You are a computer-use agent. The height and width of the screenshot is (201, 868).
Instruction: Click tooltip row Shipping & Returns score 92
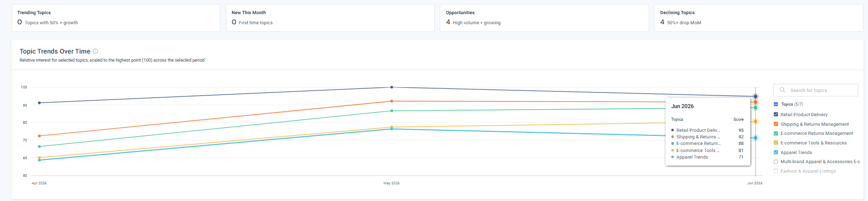coord(708,137)
